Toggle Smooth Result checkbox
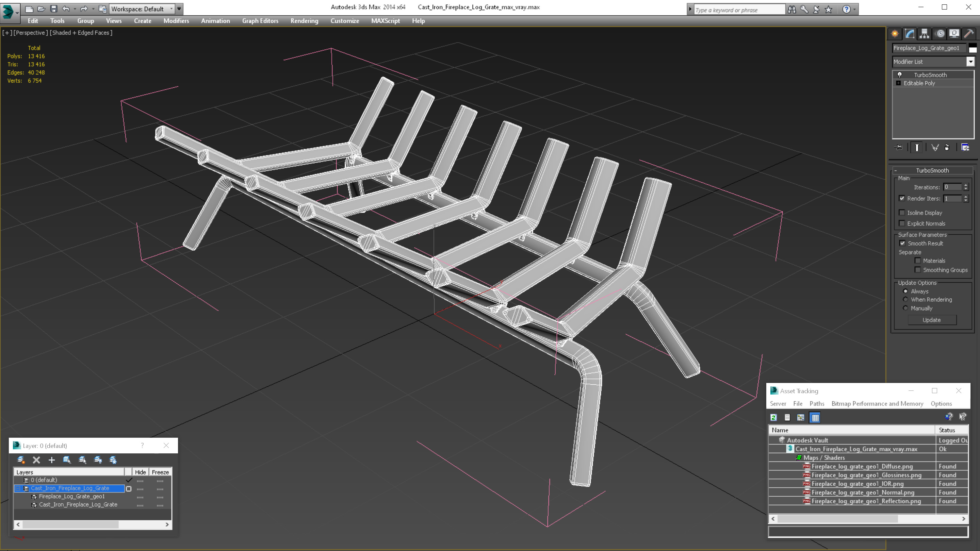 [x=902, y=244]
